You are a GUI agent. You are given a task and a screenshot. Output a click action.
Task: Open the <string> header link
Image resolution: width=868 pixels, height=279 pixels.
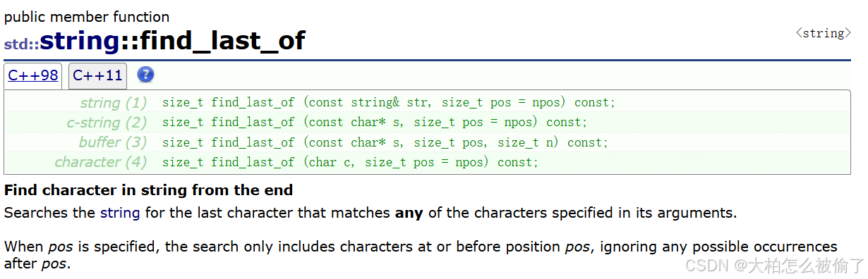823,33
